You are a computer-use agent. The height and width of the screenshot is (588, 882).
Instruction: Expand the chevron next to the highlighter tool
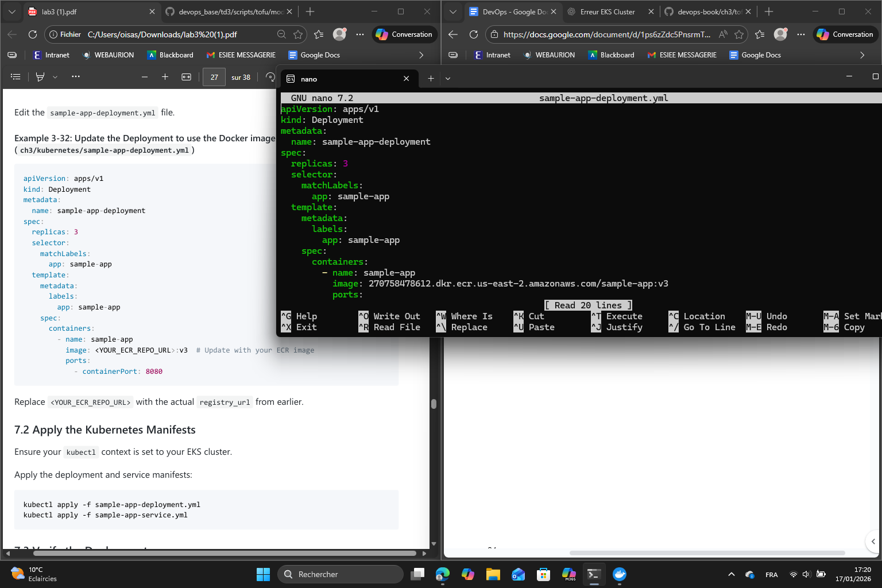point(55,76)
